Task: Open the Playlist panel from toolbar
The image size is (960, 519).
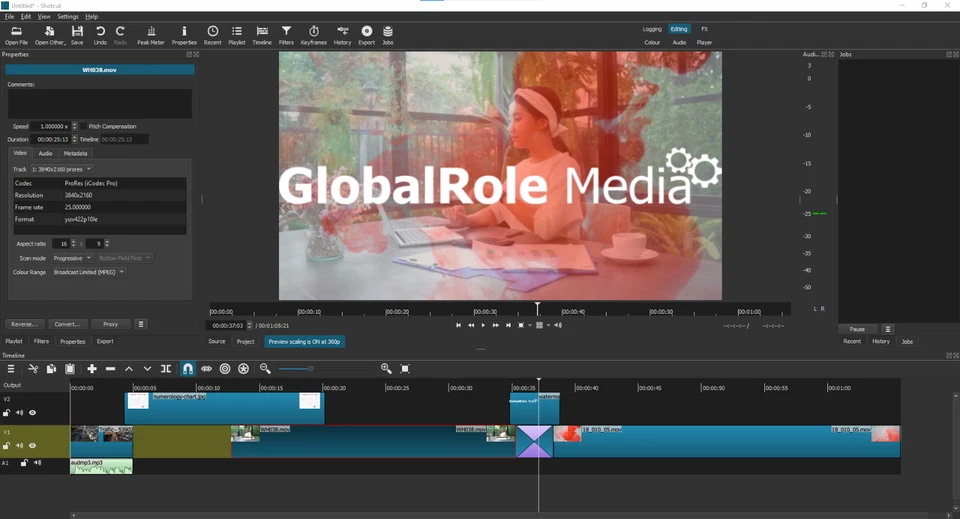Action: tap(237, 35)
